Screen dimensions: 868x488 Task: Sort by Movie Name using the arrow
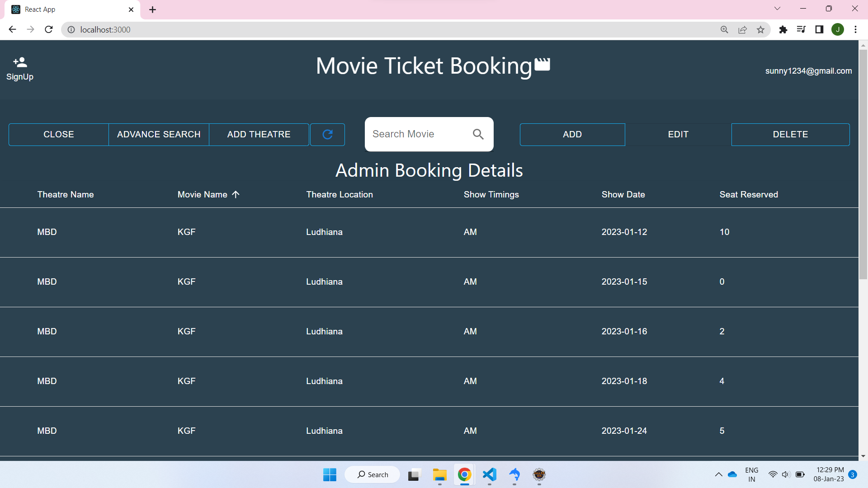pos(236,194)
